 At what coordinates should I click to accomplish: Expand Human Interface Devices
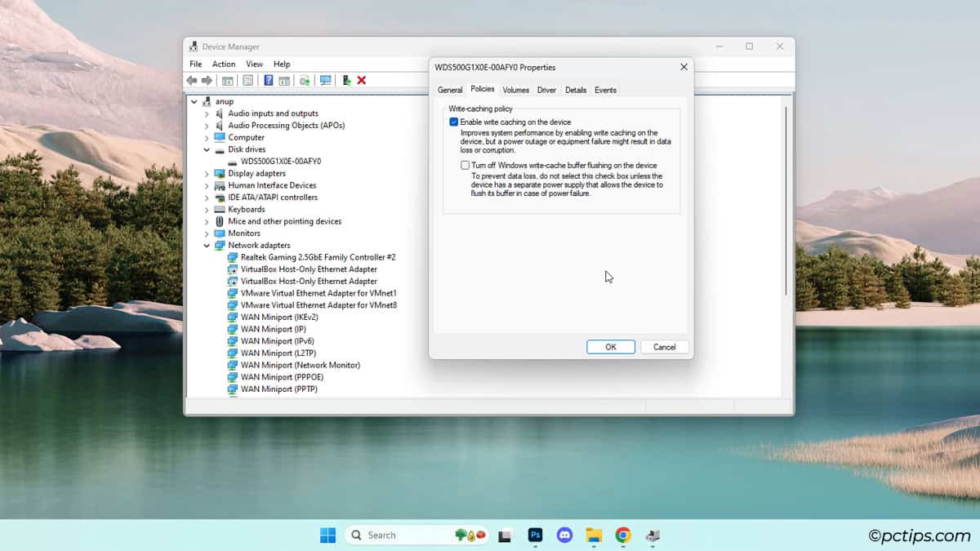tap(207, 185)
